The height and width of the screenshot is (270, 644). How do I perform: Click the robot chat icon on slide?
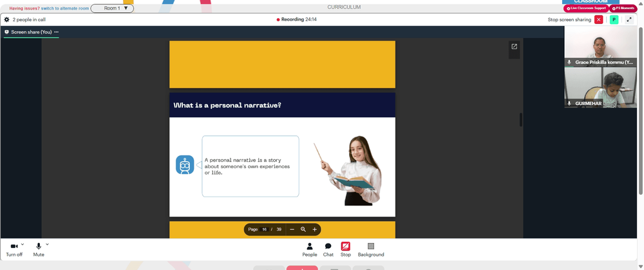pyautogui.click(x=185, y=165)
